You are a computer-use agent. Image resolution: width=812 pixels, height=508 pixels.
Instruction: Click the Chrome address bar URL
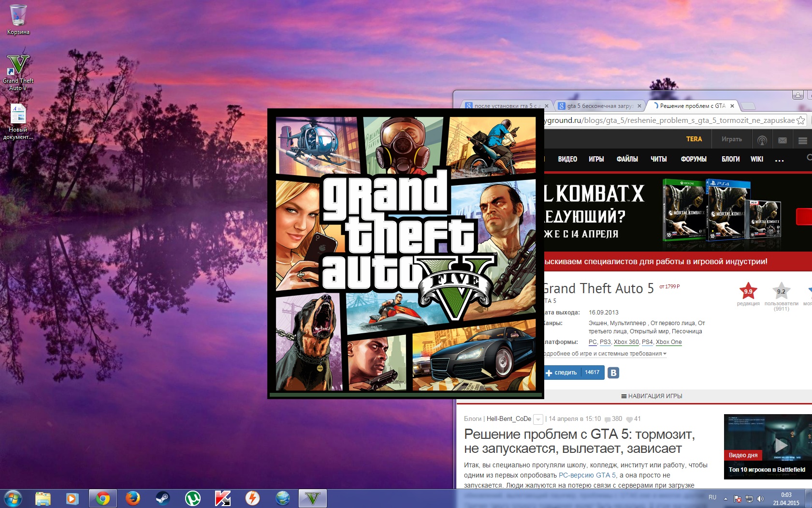coord(669,120)
